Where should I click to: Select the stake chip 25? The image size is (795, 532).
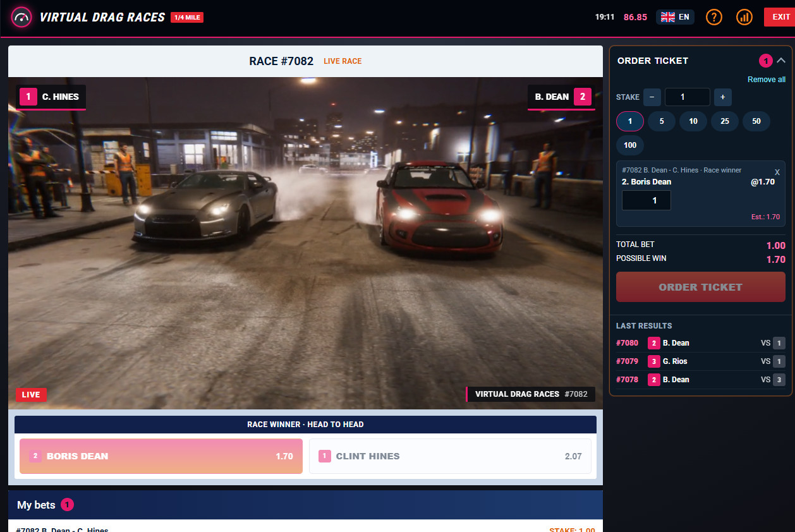(x=725, y=121)
